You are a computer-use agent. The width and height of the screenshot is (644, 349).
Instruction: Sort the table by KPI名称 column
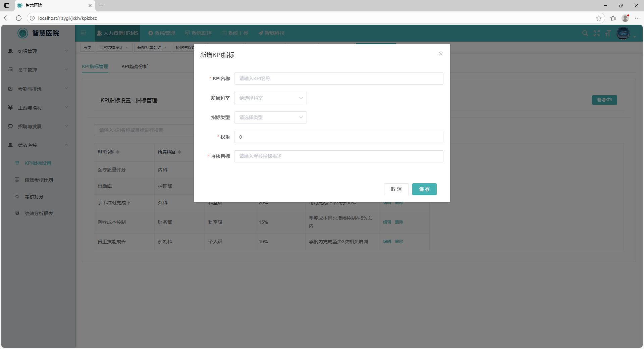pyautogui.click(x=118, y=152)
